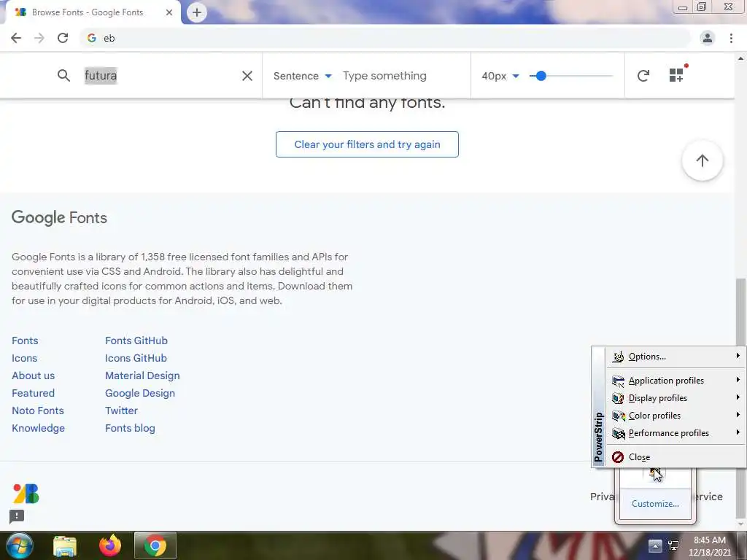This screenshot has height=560, width=747.
Task: Open the Sentence preview type dropdown
Action: coord(302,76)
